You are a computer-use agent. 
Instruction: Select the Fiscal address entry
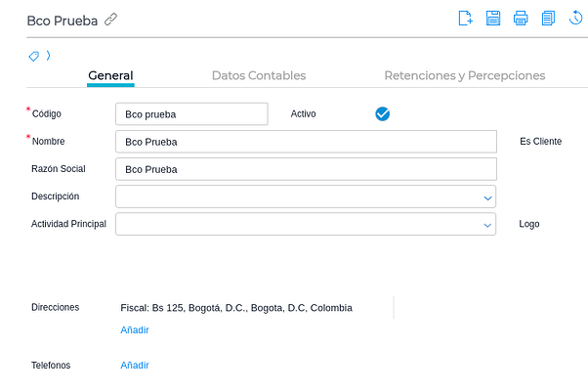[235, 307]
